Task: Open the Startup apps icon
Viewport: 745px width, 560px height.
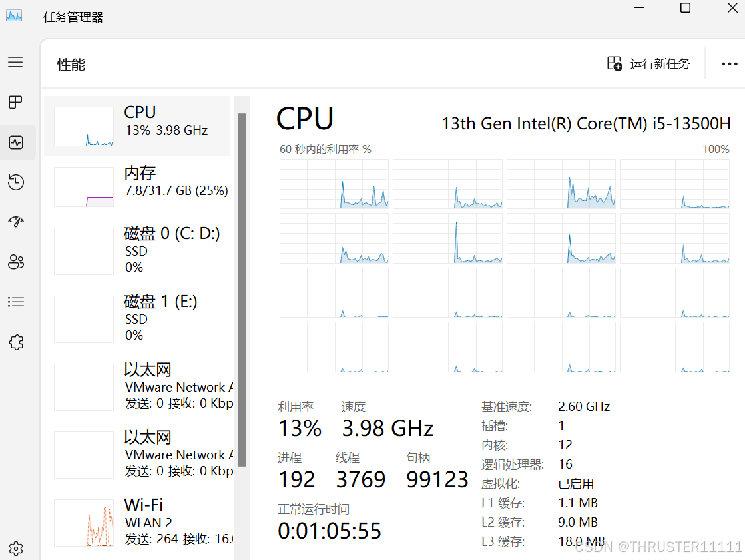Action: (x=16, y=222)
